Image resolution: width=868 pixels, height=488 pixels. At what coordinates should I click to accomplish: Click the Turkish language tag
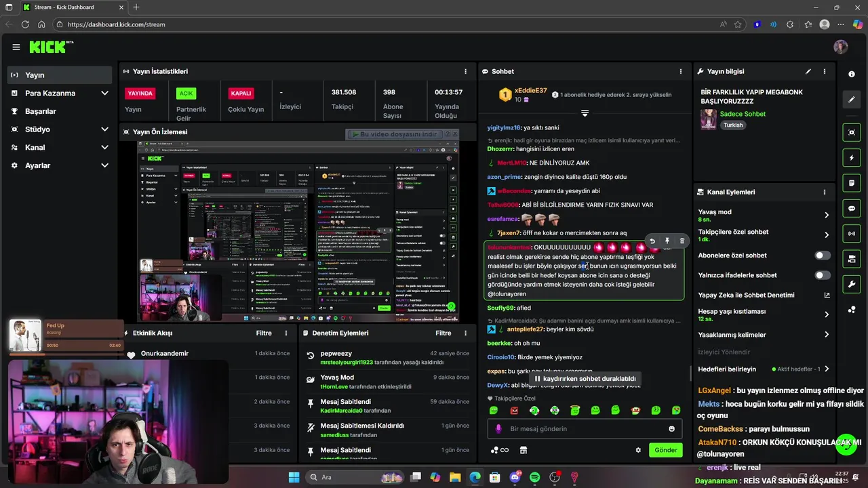[x=733, y=125]
